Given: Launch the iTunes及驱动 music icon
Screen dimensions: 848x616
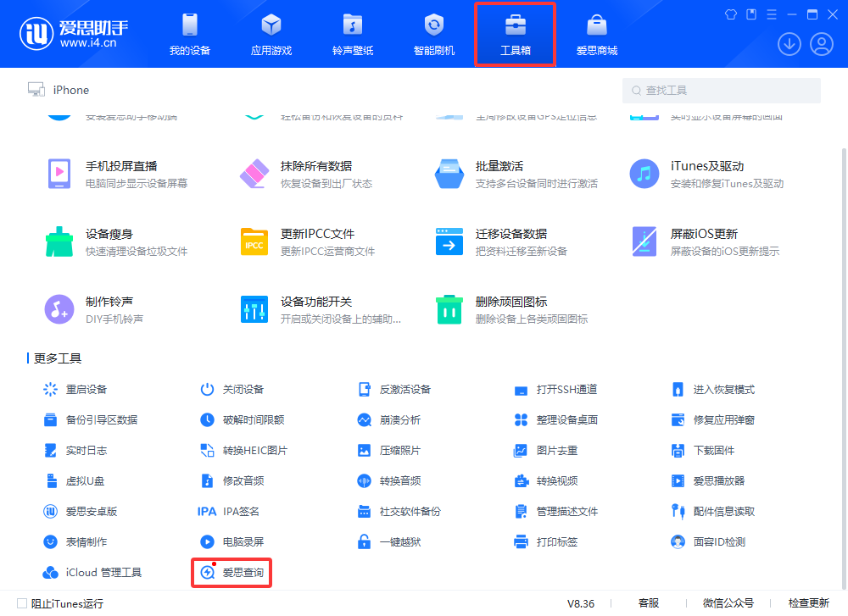Looking at the screenshot, I should coord(644,174).
